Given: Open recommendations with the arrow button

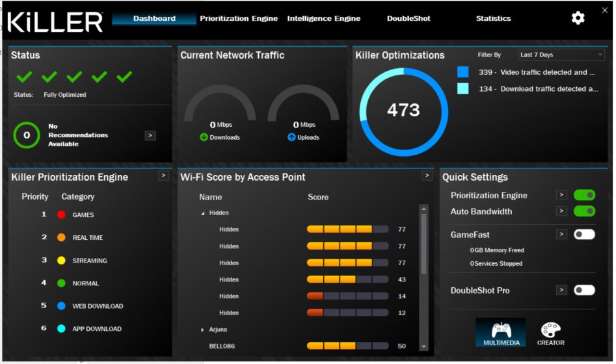Looking at the screenshot, I should pos(150,135).
